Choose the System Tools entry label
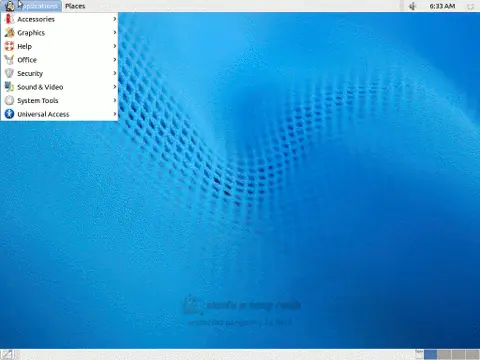This screenshot has height=360, width=480. (38, 101)
